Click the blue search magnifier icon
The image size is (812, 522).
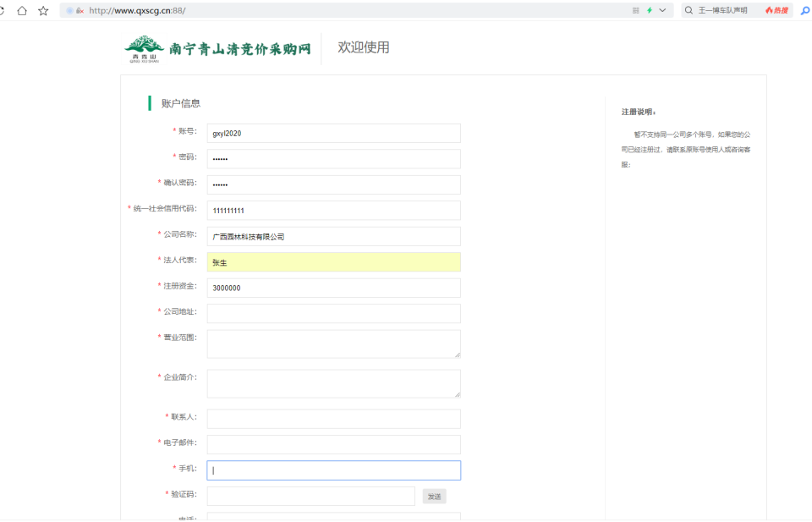[804, 10]
